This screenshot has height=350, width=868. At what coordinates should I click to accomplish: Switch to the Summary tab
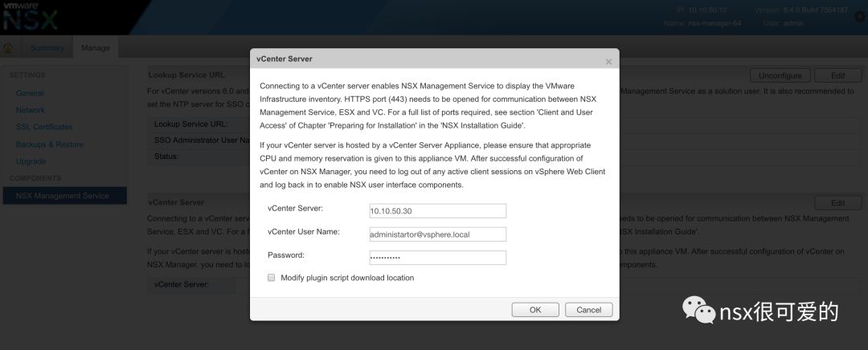[x=47, y=48]
